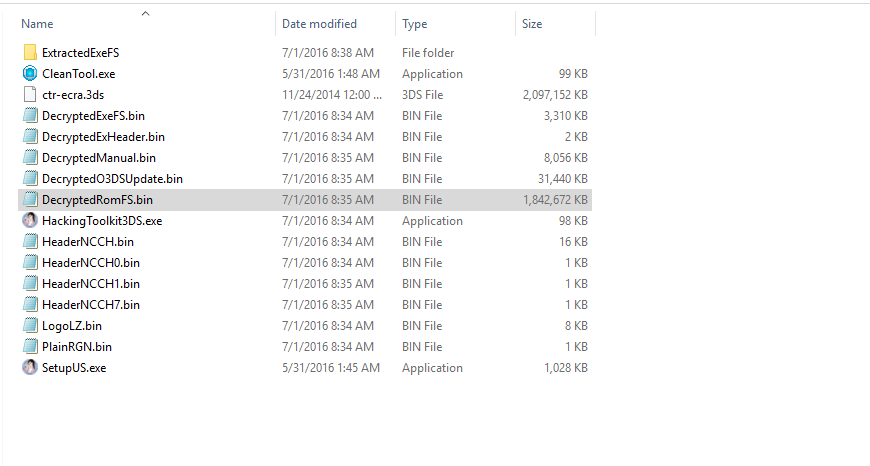Select the HeaderNCCH7.bin file name
This screenshot has width=870, height=466.
(91, 304)
